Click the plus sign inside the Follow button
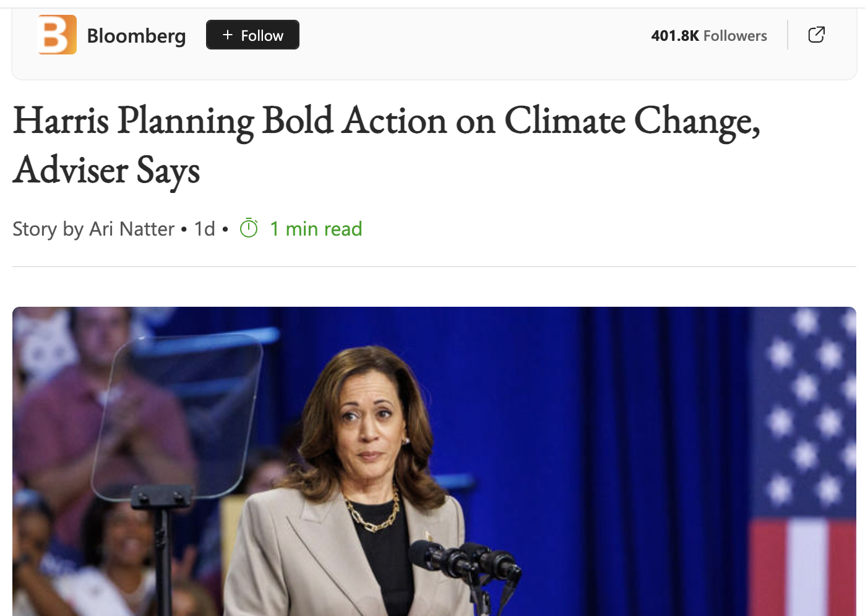This screenshot has height=616, width=865. click(x=226, y=35)
